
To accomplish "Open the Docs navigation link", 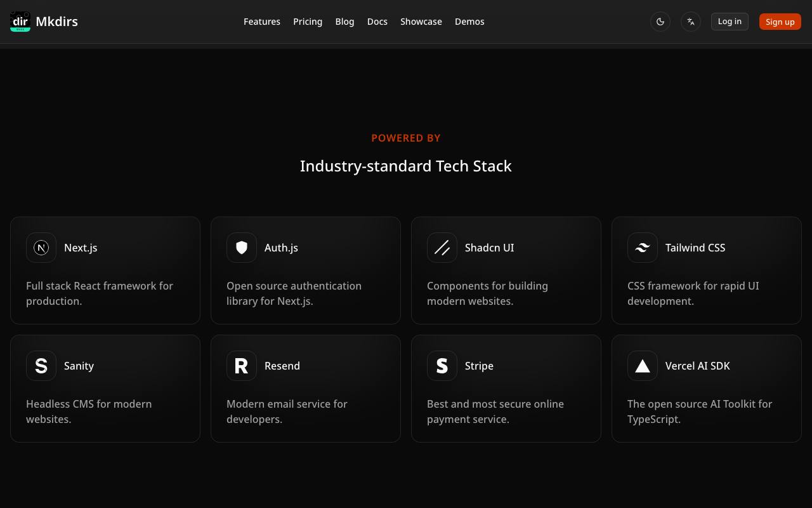I will coord(377,22).
